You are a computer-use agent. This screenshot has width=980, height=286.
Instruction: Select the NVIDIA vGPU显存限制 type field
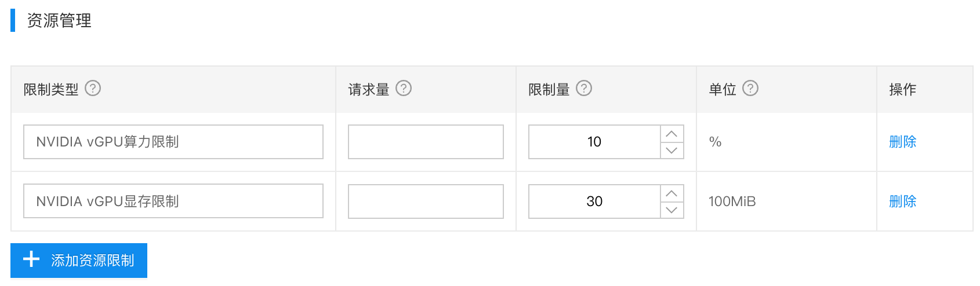coord(173,201)
